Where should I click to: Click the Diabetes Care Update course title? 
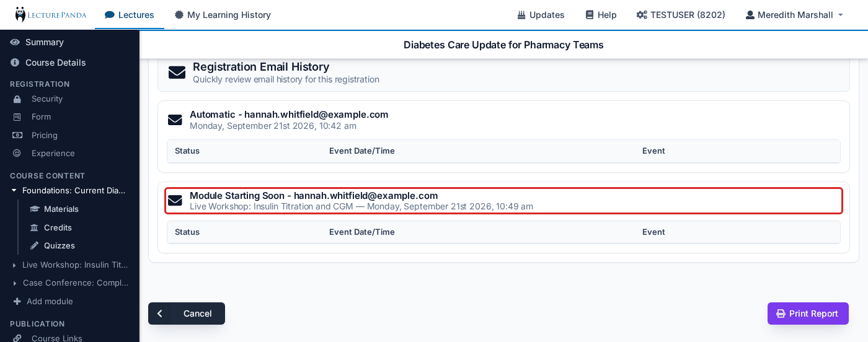pos(503,45)
